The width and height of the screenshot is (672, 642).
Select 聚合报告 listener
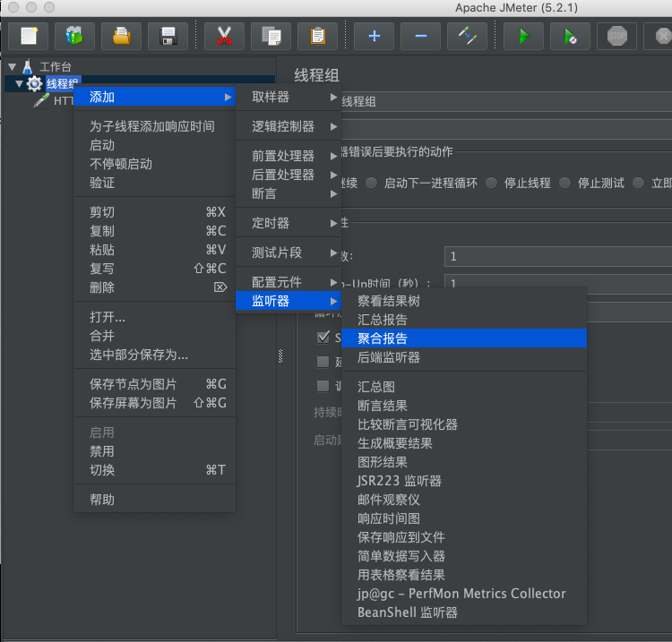coord(464,338)
